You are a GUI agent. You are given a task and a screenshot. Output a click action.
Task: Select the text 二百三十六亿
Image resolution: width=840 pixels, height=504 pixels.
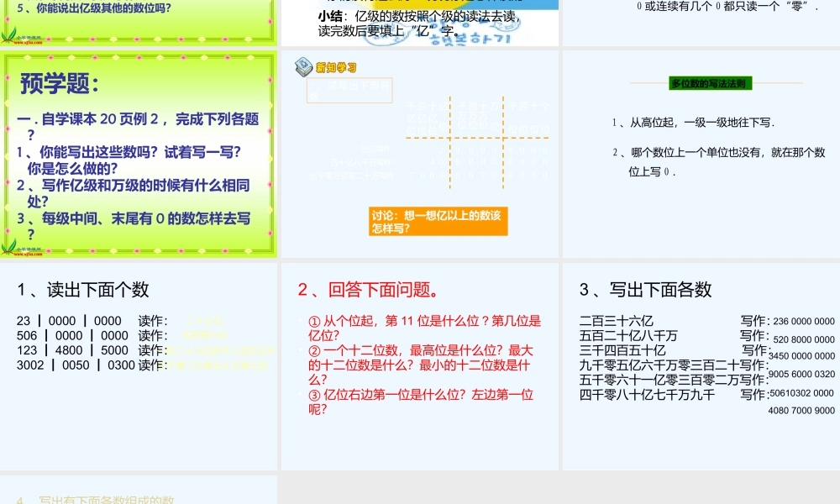(616, 321)
